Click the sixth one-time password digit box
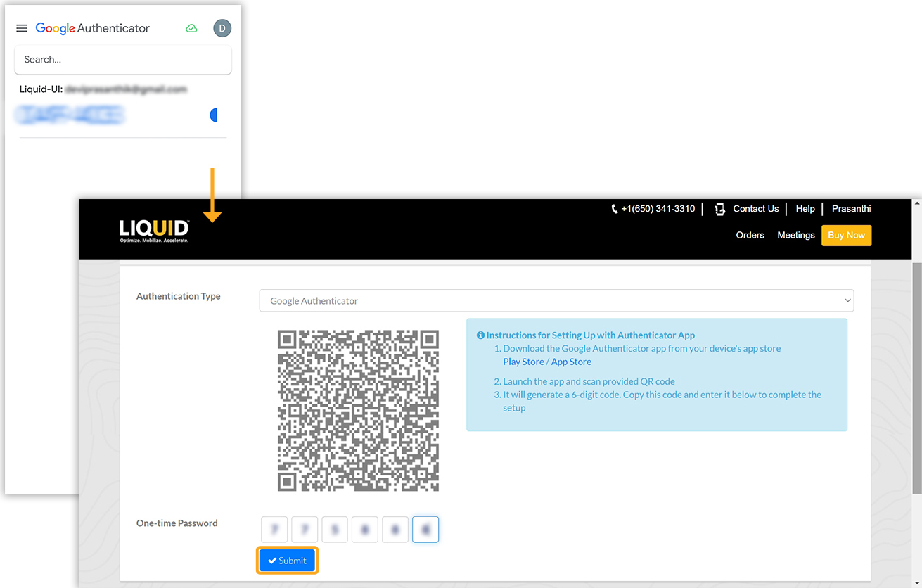 pos(425,530)
